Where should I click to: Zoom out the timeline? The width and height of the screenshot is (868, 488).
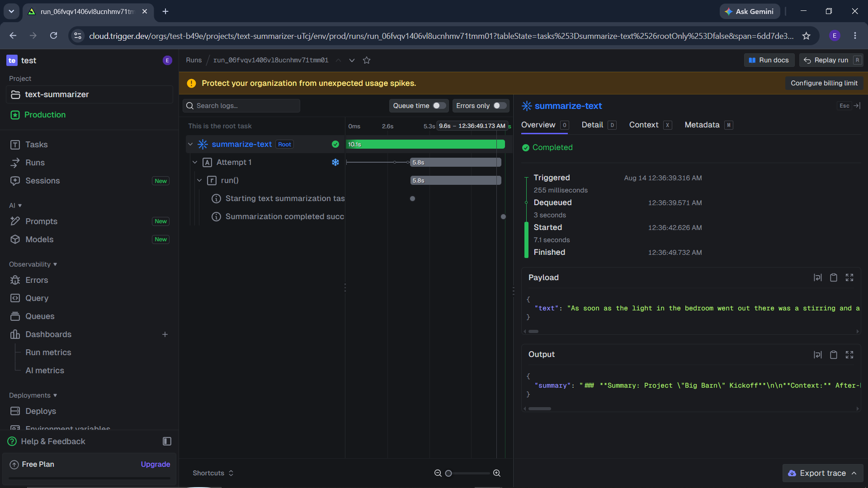[x=438, y=473]
